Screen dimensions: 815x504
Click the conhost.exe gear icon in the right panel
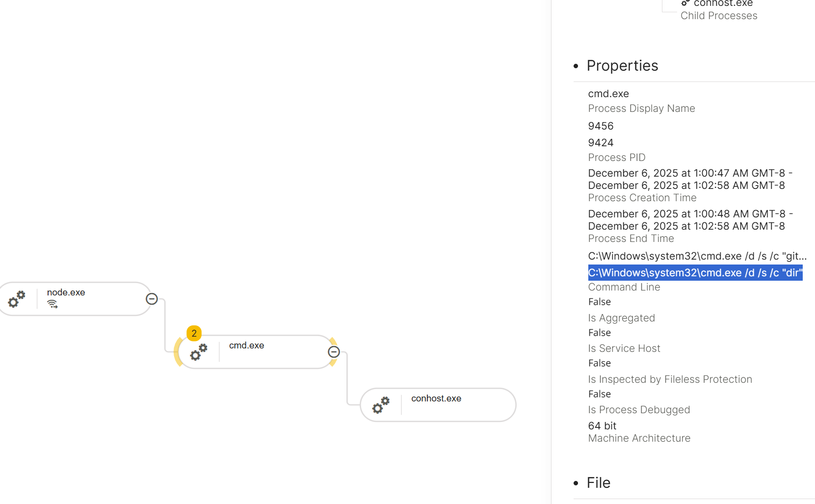coord(685,3)
